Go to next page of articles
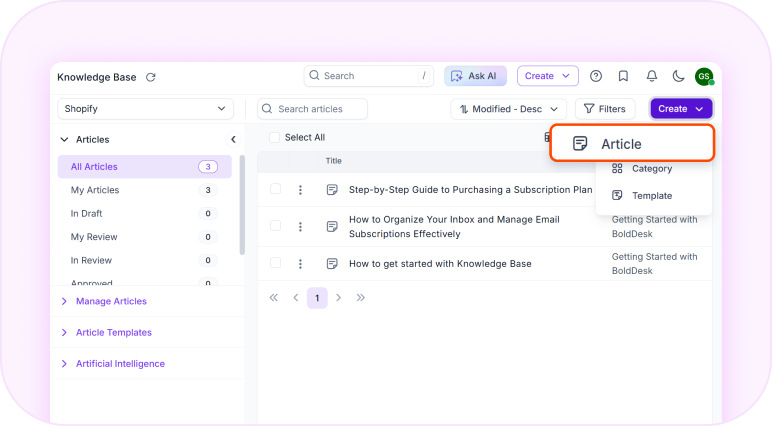772x426 pixels. (338, 297)
